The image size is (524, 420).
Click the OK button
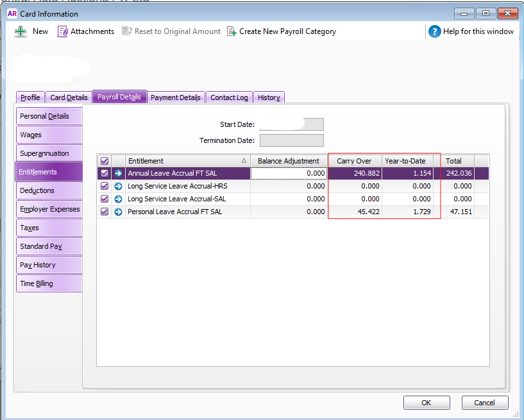[x=427, y=403]
